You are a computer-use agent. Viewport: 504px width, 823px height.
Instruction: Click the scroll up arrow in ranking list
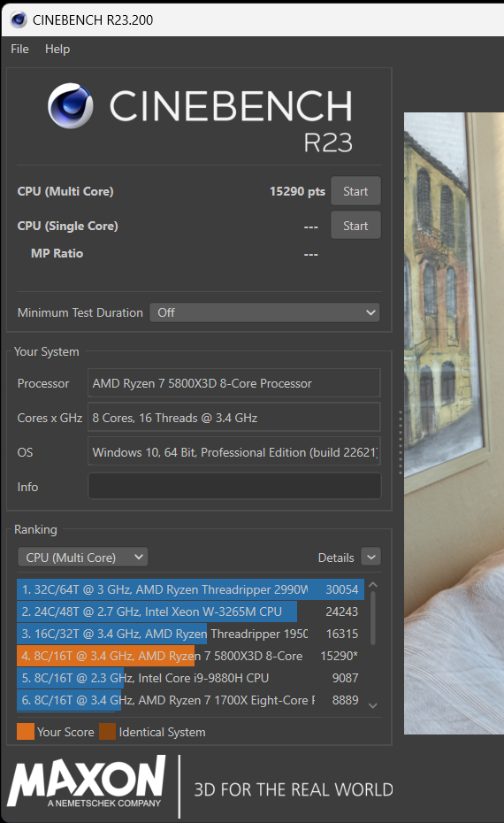[x=373, y=585]
